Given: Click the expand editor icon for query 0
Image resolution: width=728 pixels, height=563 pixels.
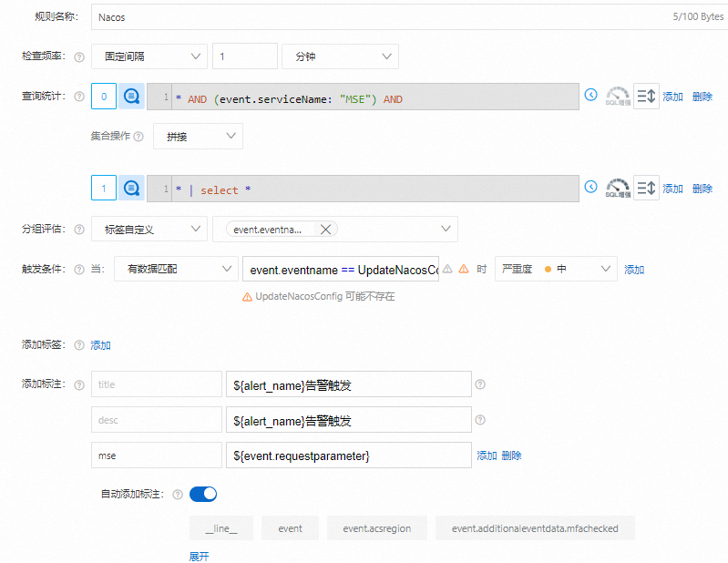Looking at the screenshot, I should 646,96.
